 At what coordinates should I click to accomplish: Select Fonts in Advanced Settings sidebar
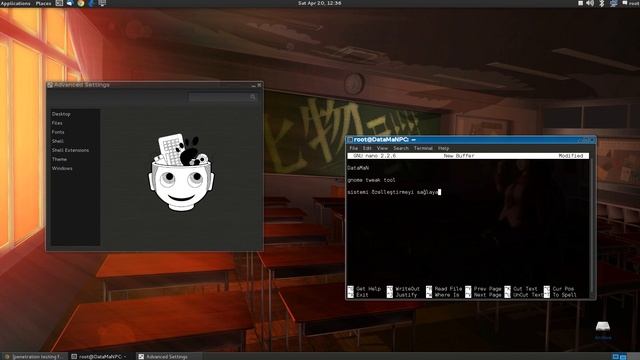(58, 132)
